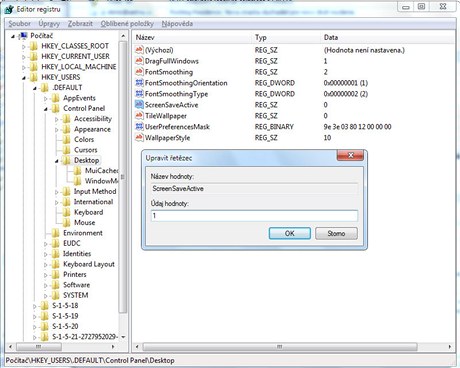Image resolution: width=460 pixels, height=368 pixels.
Task: Collapse the Počítač root node
Action: (13, 36)
